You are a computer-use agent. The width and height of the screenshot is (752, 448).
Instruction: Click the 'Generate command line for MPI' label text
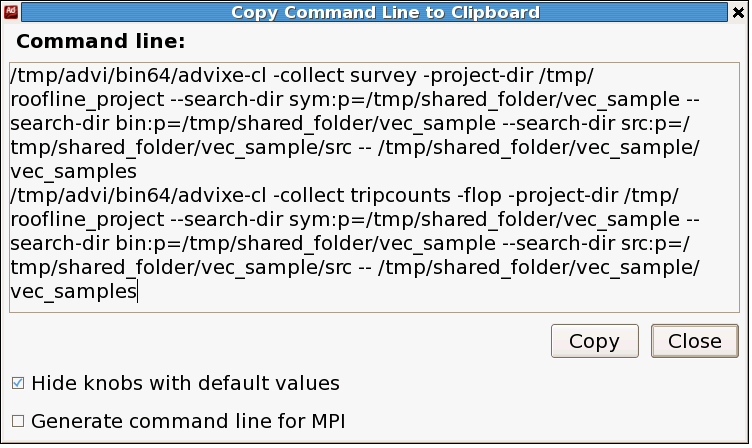tap(188, 421)
